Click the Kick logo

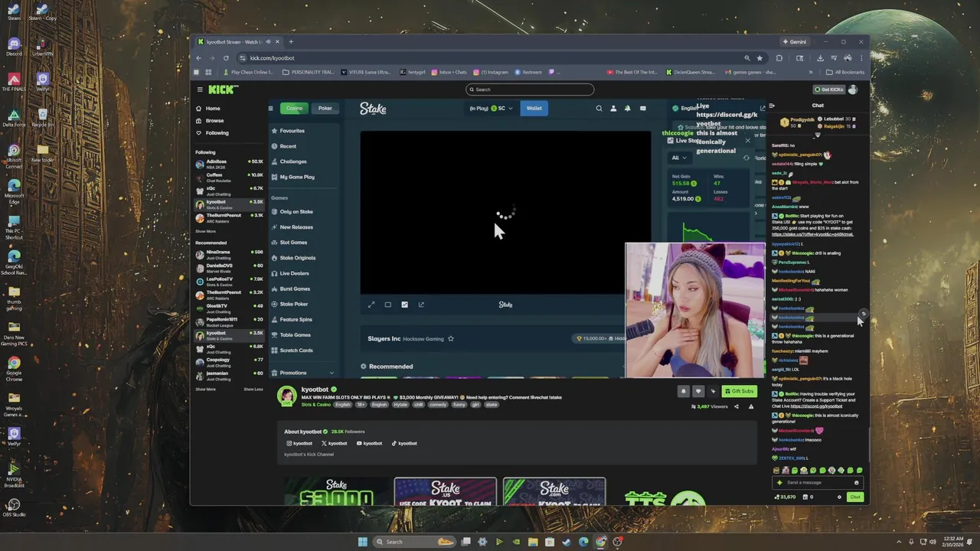[x=222, y=90]
